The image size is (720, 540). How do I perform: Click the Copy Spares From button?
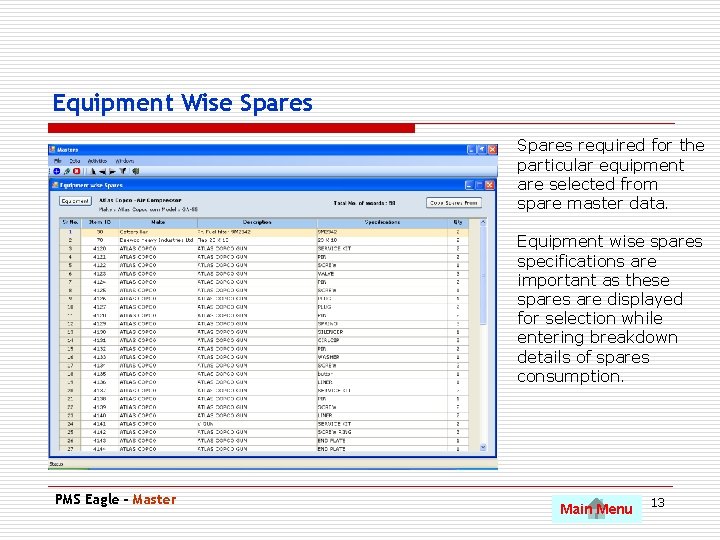(x=454, y=202)
